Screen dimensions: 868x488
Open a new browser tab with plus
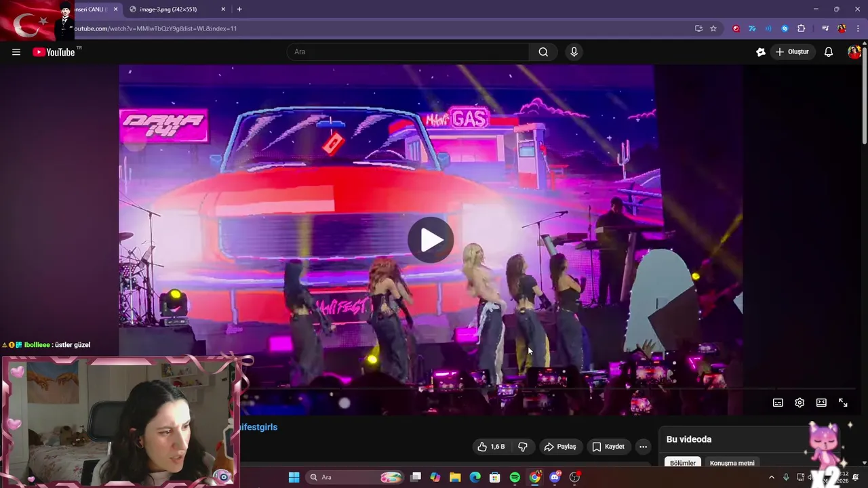pyautogui.click(x=239, y=9)
